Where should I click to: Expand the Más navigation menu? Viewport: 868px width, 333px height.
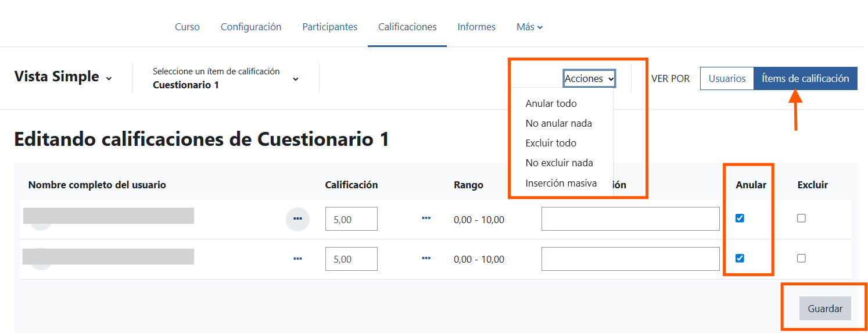529,27
